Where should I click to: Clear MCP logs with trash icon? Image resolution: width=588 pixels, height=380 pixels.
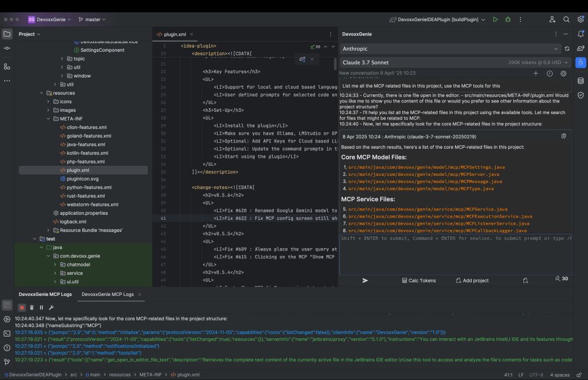(x=32, y=307)
